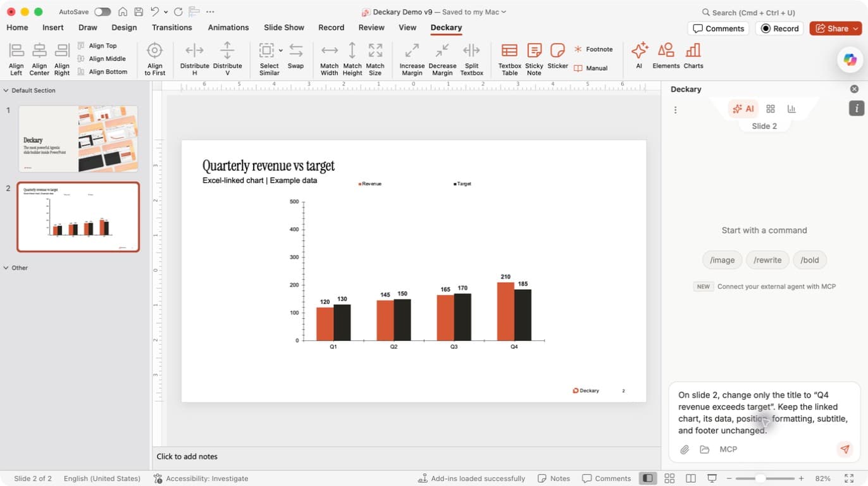Click the /image command chip

point(722,260)
